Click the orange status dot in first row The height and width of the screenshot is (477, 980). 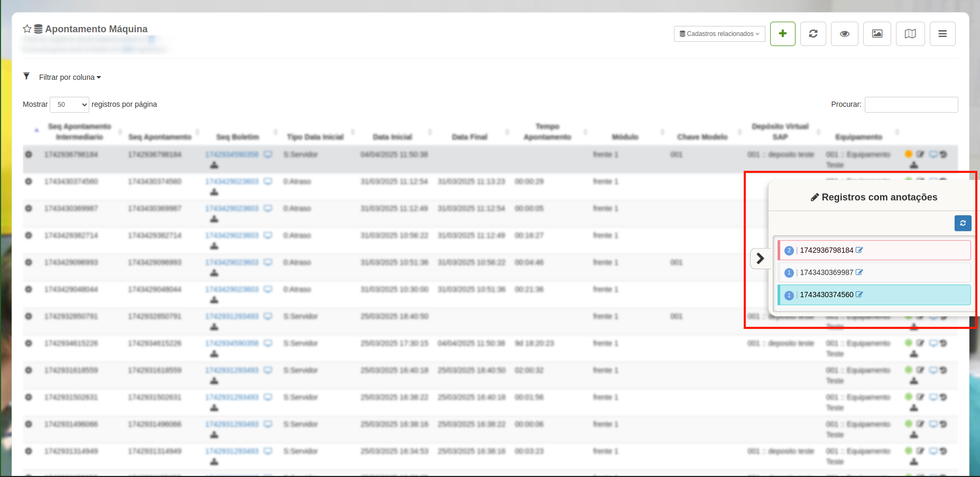click(x=908, y=154)
